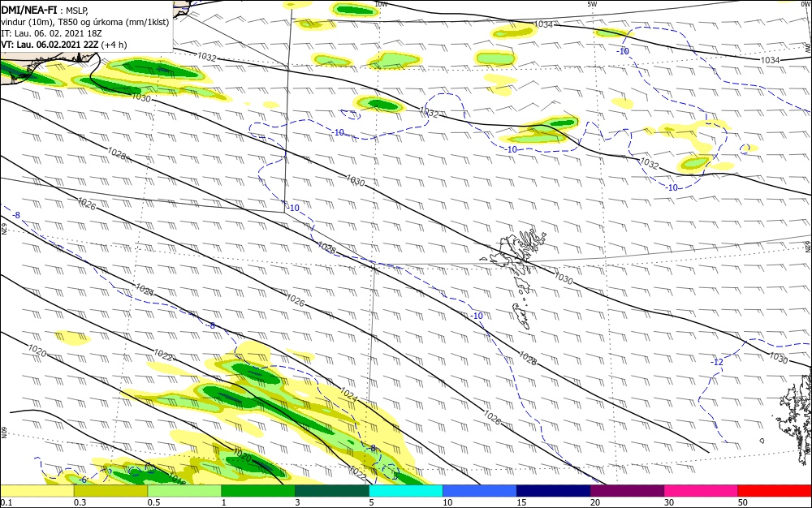Pick the cyan 5–10 legend color band
This screenshot has height=508, width=812.
pos(406,491)
